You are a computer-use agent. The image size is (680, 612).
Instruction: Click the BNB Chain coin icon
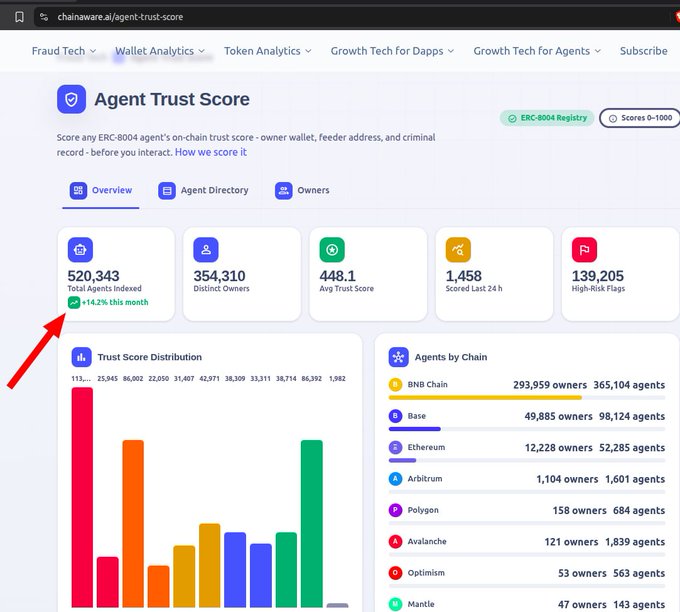point(395,385)
